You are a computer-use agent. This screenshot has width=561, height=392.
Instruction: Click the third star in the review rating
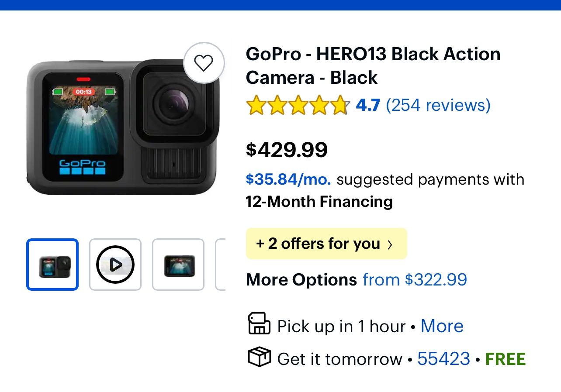296,105
